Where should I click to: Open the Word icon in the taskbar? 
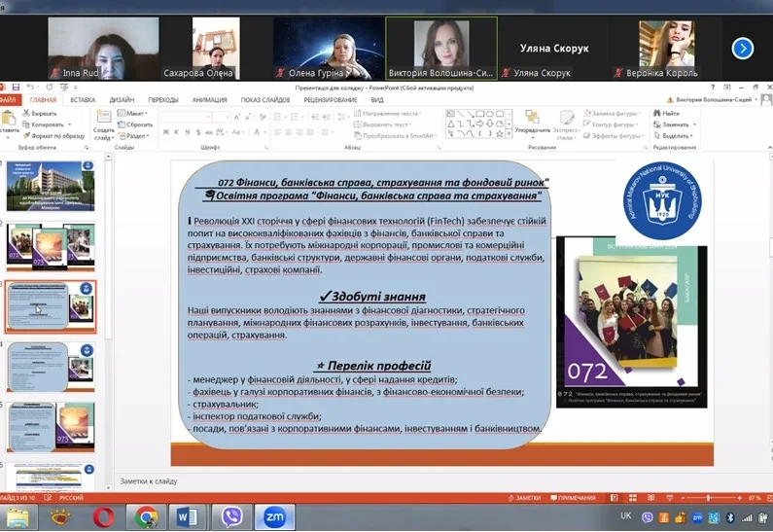pyautogui.click(x=188, y=516)
